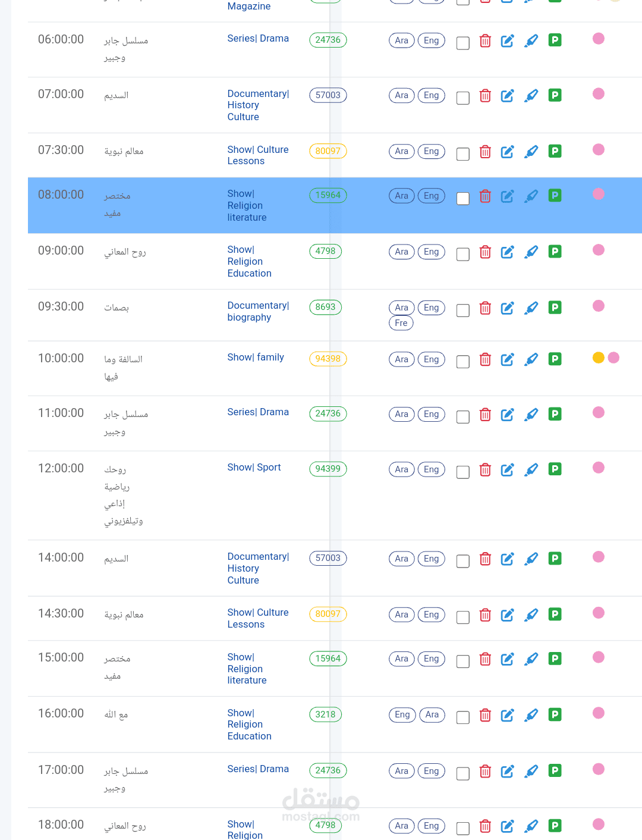Edit the 07:00:00 Documentary History row
642x840 pixels.
507,96
